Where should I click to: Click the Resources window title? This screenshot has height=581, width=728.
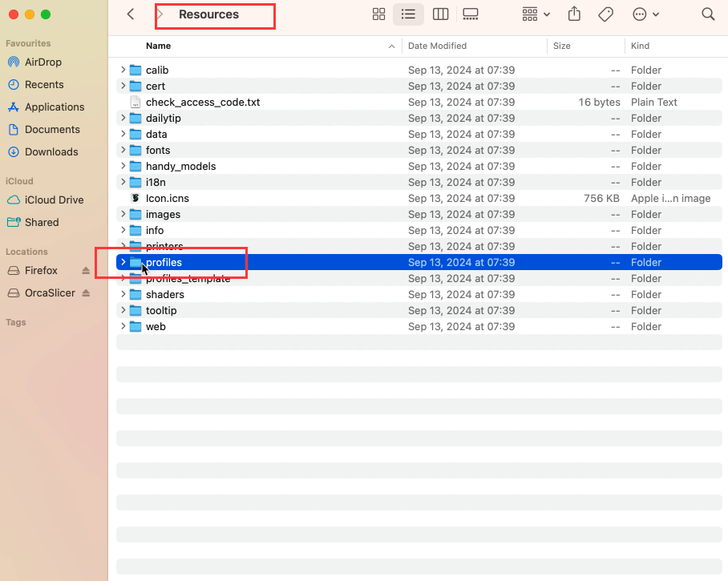pyautogui.click(x=209, y=14)
